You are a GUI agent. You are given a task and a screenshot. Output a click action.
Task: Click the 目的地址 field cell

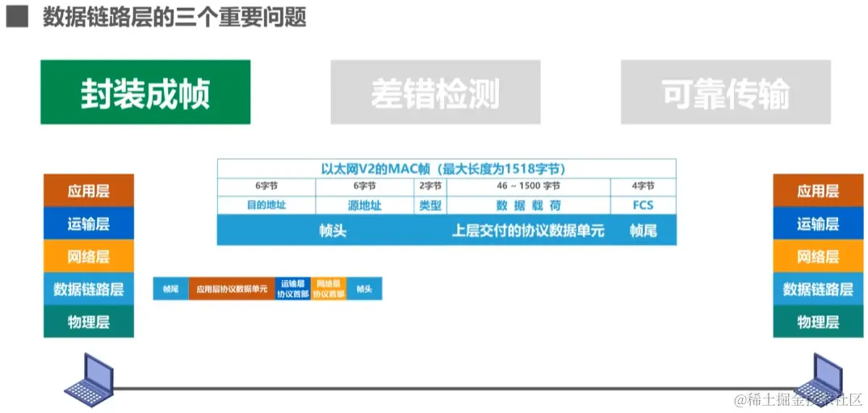click(x=266, y=205)
